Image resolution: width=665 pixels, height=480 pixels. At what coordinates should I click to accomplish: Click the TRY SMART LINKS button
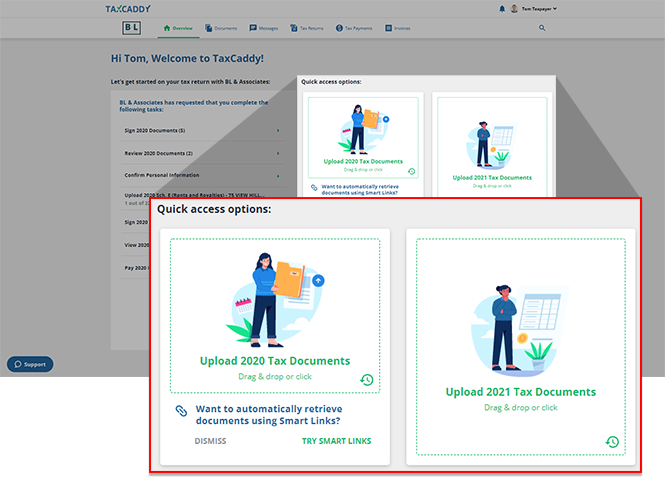point(336,441)
